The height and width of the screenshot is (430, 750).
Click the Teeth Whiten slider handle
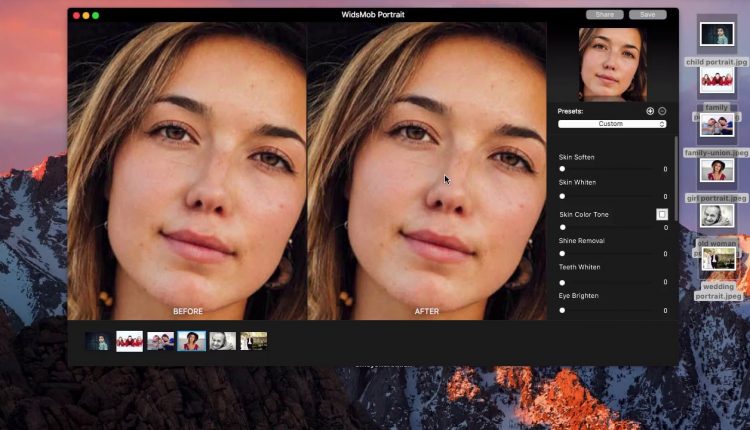562,282
